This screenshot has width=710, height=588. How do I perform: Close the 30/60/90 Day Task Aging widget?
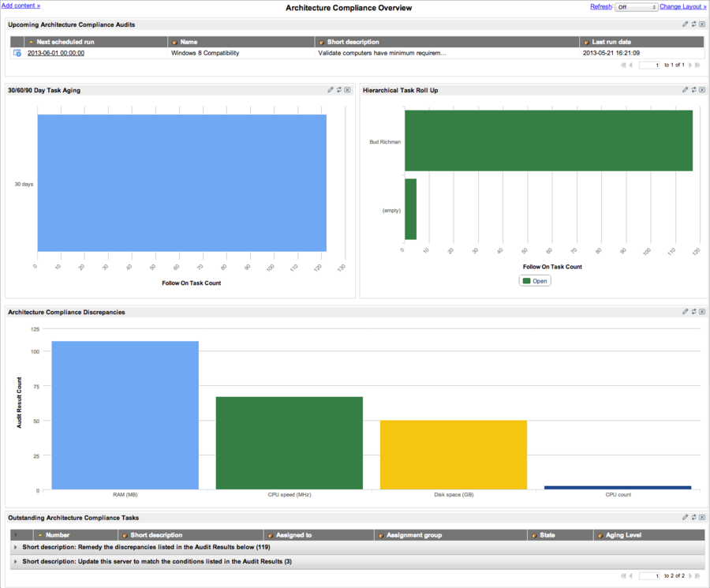coord(347,90)
